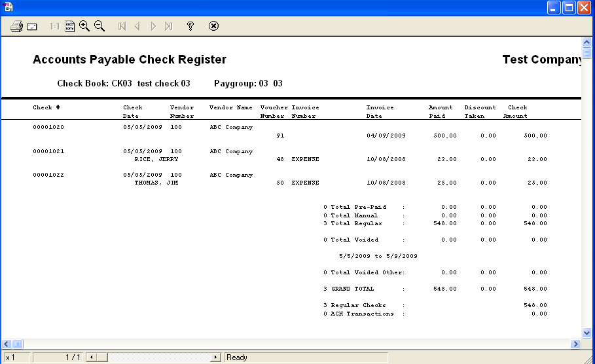Jump to the first page
The height and width of the screenshot is (364, 595).
click(x=122, y=26)
